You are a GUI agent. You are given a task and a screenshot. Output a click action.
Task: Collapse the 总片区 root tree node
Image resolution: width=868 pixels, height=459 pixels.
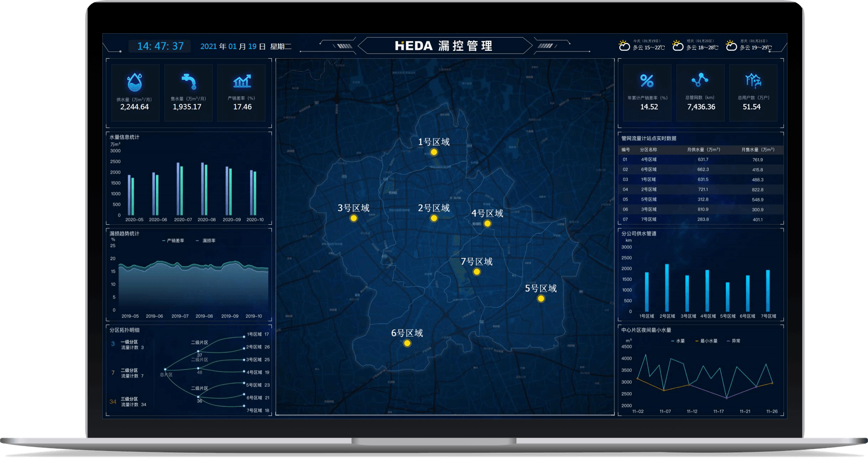pyautogui.click(x=165, y=369)
